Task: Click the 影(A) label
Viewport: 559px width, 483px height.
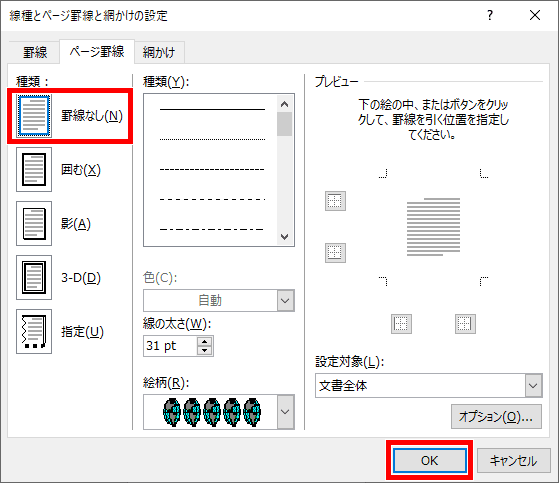Action: pyautogui.click(x=76, y=223)
